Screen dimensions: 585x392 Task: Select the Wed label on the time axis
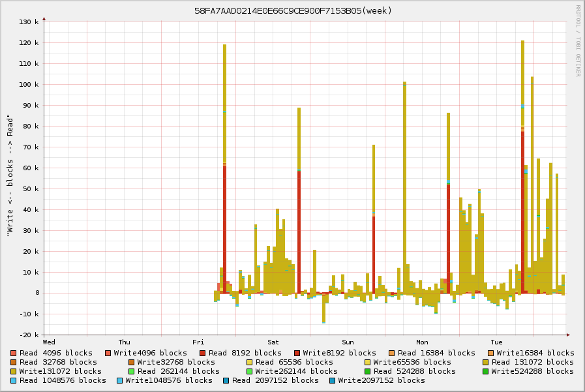49,342
